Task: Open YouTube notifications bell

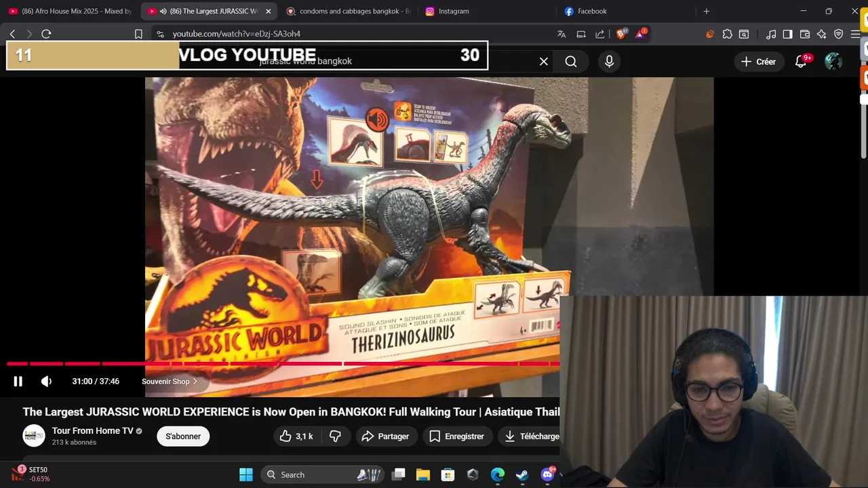Action: [x=801, y=62]
